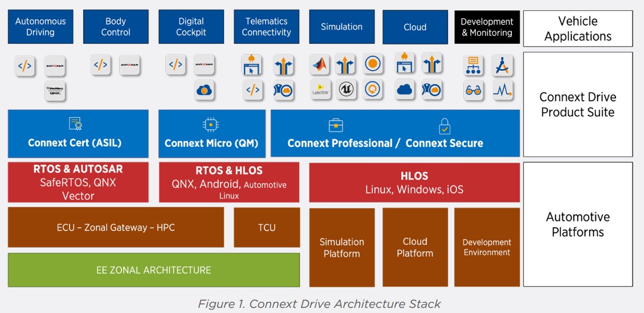
Task: Click the code brackets icon under Body Control
Action: point(101,65)
